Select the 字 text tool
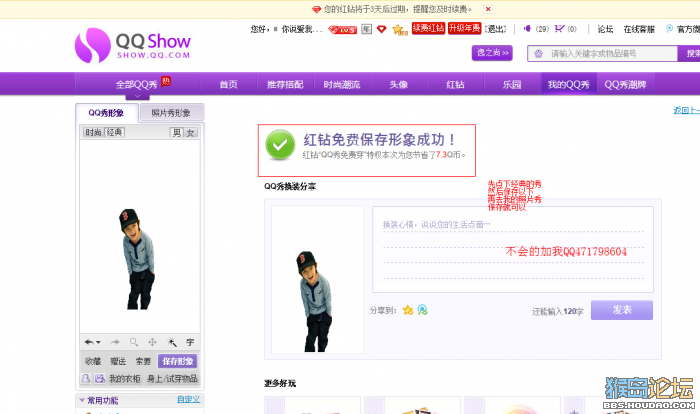The width and height of the screenshot is (700, 414). [190, 342]
